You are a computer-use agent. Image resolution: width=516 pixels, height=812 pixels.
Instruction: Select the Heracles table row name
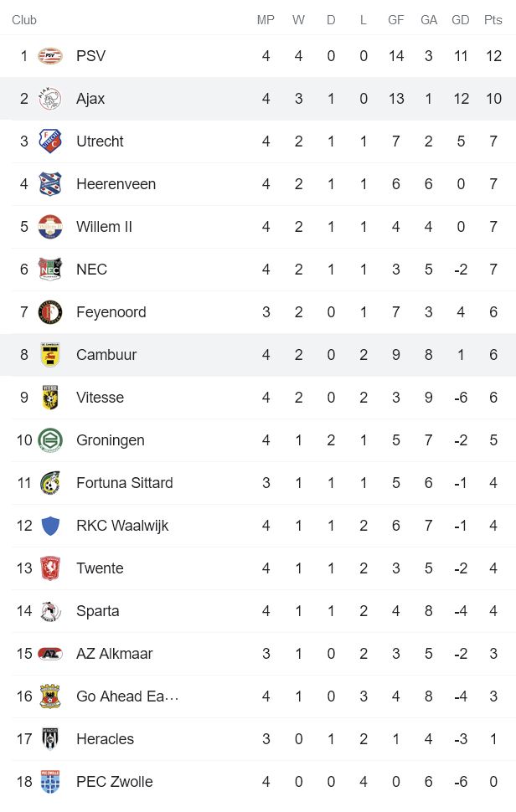click(105, 739)
